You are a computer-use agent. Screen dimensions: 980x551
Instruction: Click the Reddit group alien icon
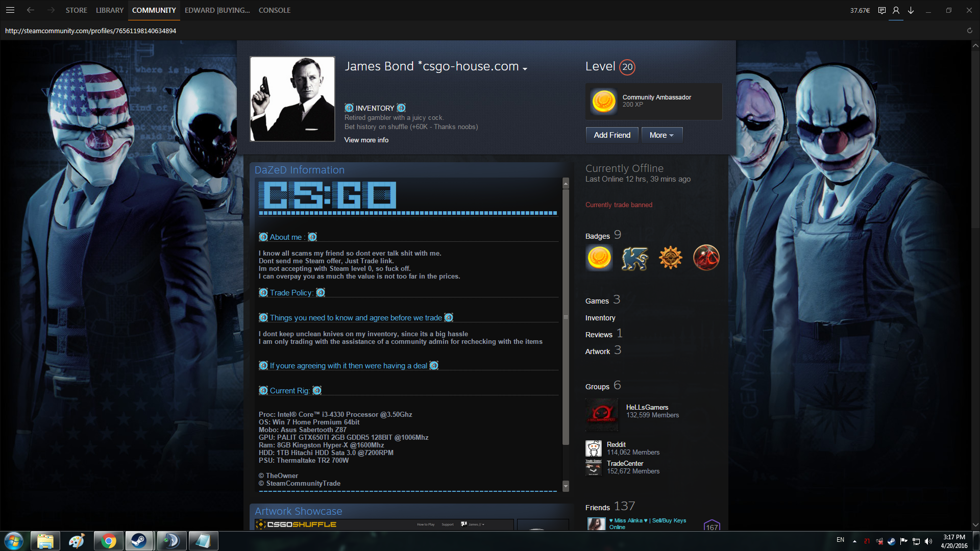point(593,448)
